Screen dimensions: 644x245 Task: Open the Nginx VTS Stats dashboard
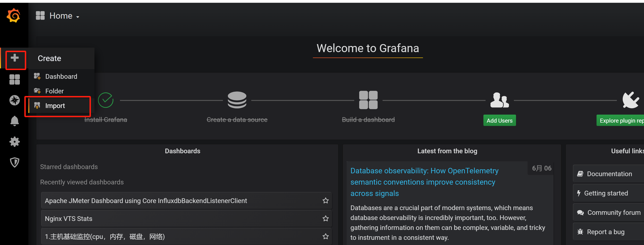pyautogui.click(x=186, y=219)
